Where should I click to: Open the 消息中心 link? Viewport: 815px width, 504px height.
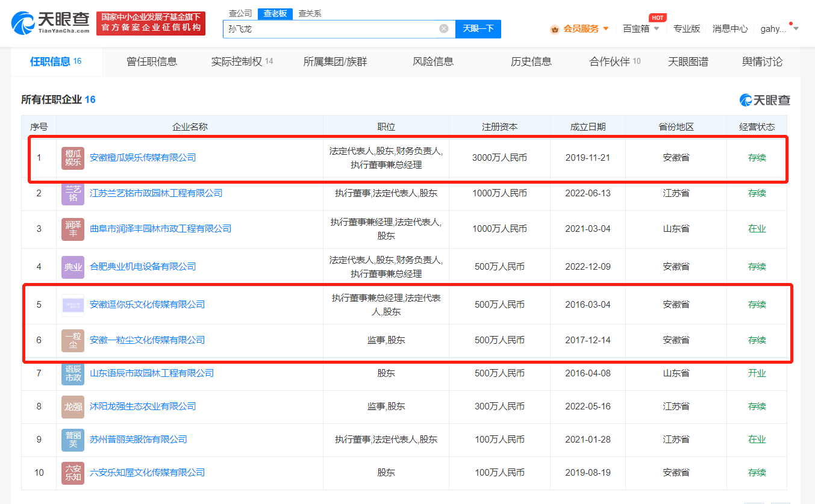point(730,29)
